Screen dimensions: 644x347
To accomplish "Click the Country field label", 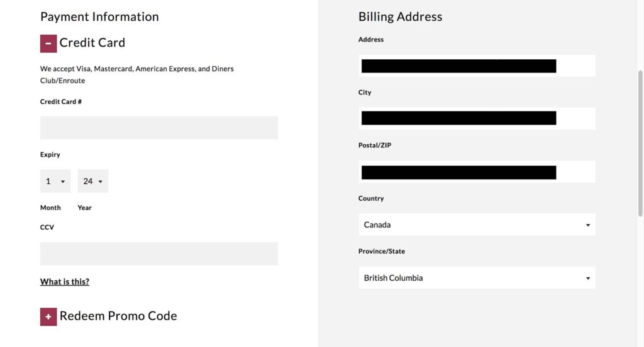I will click(371, 198).
